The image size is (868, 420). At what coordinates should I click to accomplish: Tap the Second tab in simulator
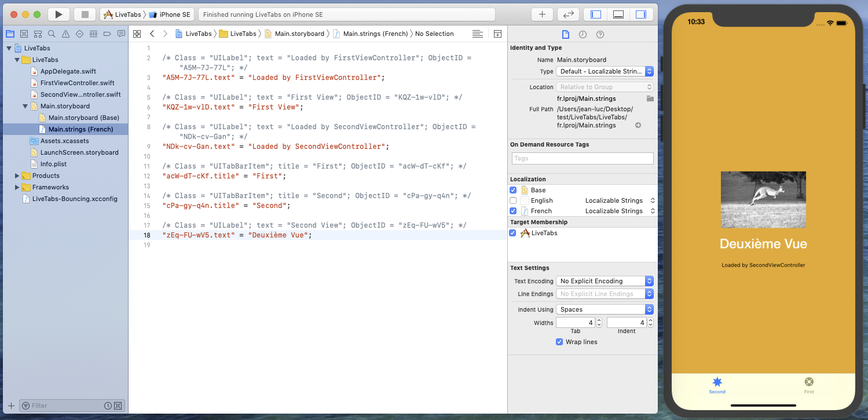pos(717,385)
